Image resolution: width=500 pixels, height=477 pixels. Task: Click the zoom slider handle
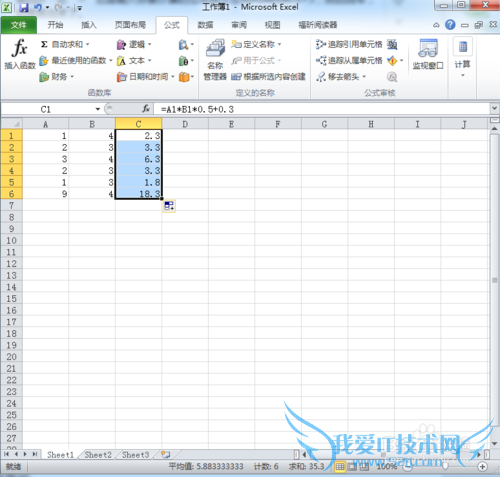tap(445, 466)
